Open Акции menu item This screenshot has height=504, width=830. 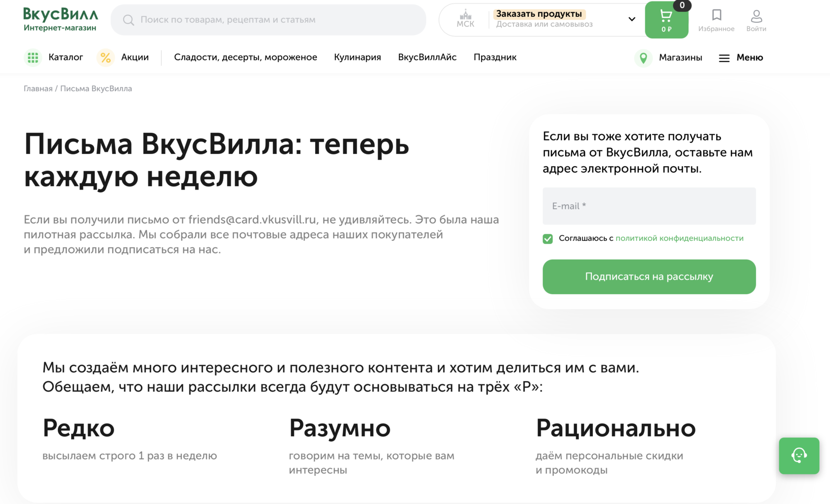135,57
